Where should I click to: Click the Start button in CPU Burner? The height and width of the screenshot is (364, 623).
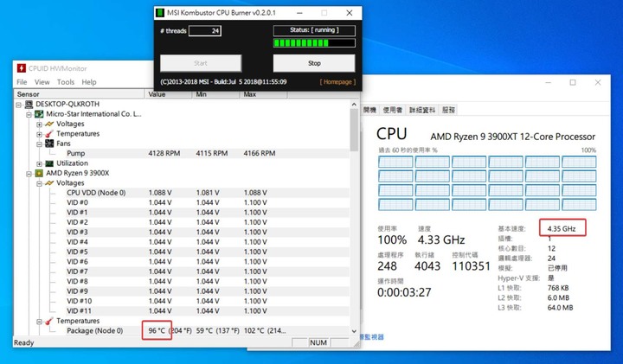coord(201,63)
